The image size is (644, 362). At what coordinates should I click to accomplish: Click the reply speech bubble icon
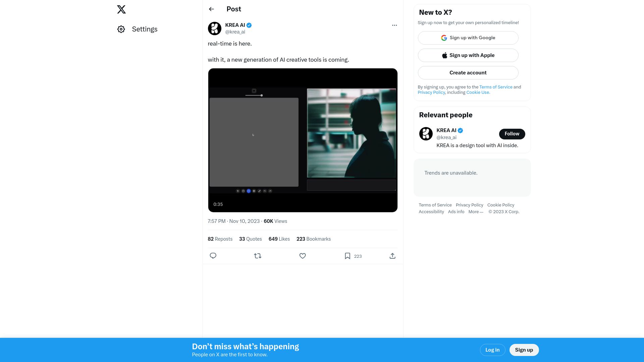tap(213, 256)
